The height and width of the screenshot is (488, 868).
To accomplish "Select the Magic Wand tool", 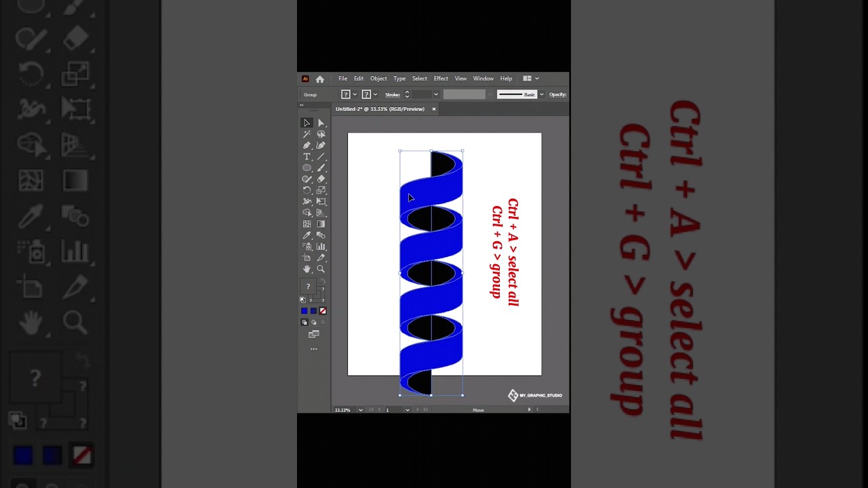I will (307, 134).
